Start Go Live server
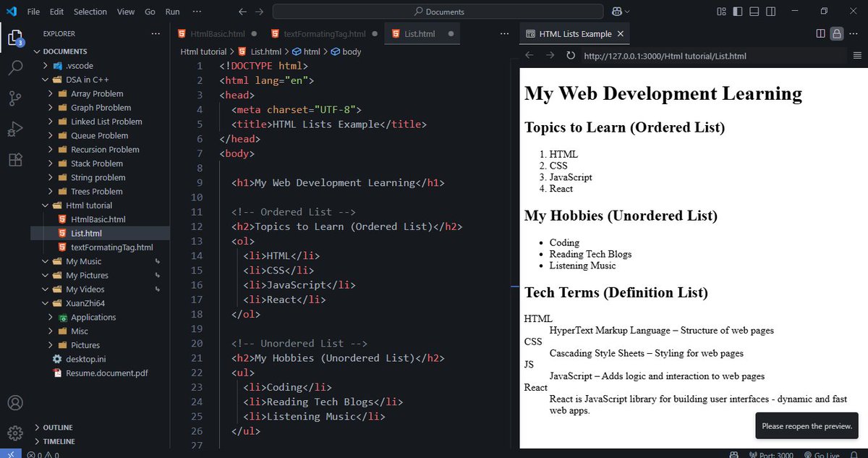The height and width of the screenshot is (458, 868). point(821,454)
